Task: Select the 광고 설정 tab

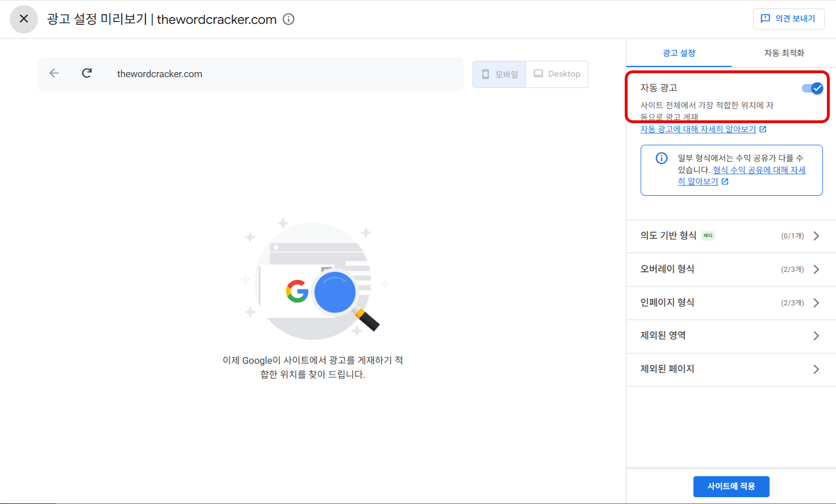Action: 679,53
